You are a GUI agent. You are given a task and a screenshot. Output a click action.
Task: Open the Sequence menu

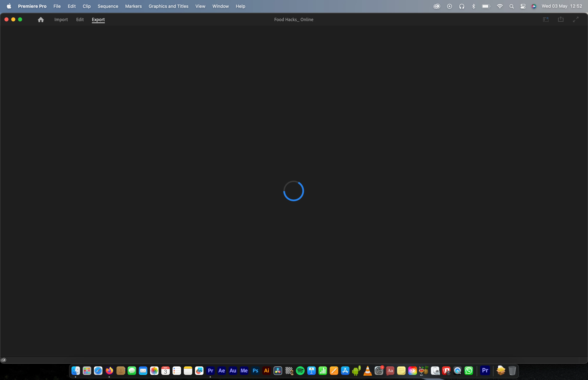click(108, 6)
